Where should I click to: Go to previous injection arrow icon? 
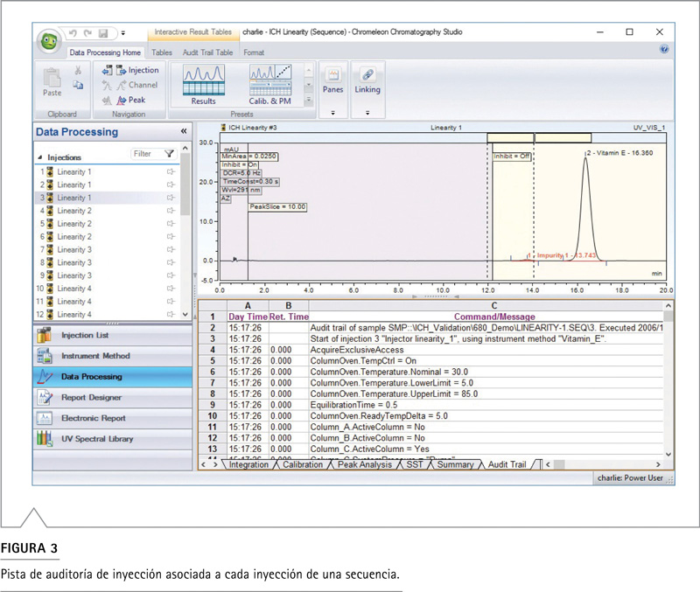tap(107, 70)
